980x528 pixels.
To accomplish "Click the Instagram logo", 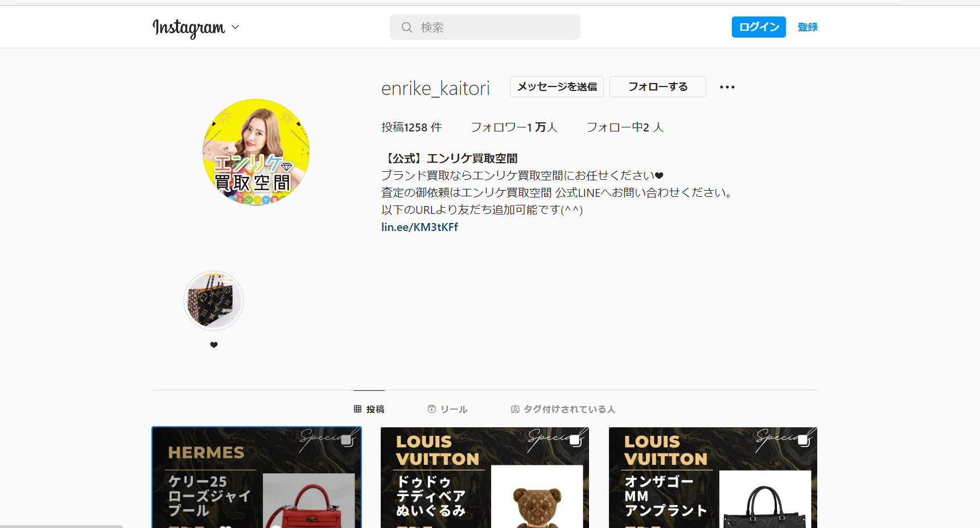I will point(188,27).
